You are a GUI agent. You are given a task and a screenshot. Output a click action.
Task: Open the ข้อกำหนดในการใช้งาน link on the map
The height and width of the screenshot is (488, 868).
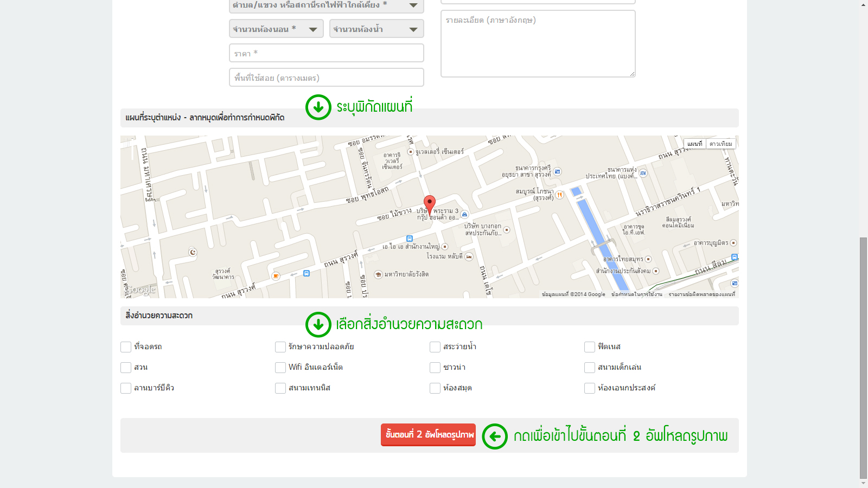[636, 294]
